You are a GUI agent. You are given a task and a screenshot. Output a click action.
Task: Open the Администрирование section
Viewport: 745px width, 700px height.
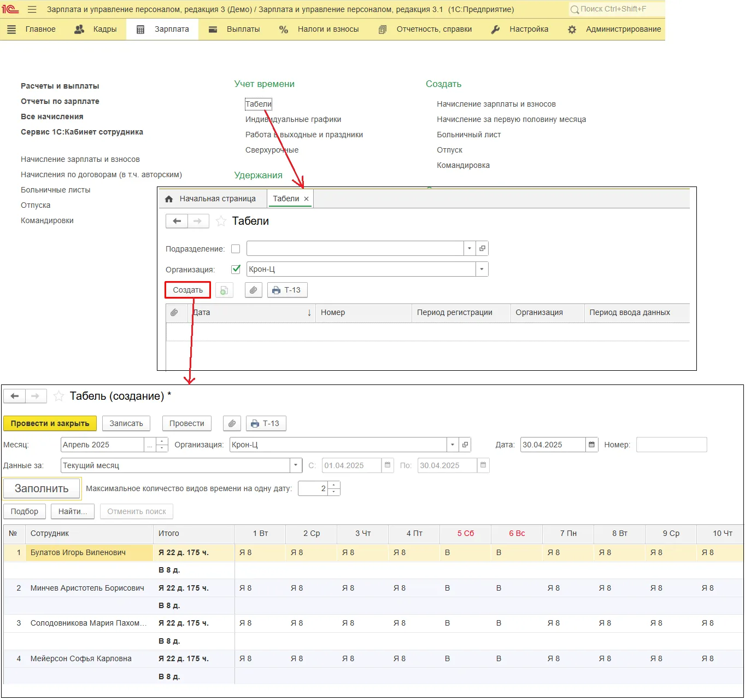pyautogui.click(x=614, y=30)
